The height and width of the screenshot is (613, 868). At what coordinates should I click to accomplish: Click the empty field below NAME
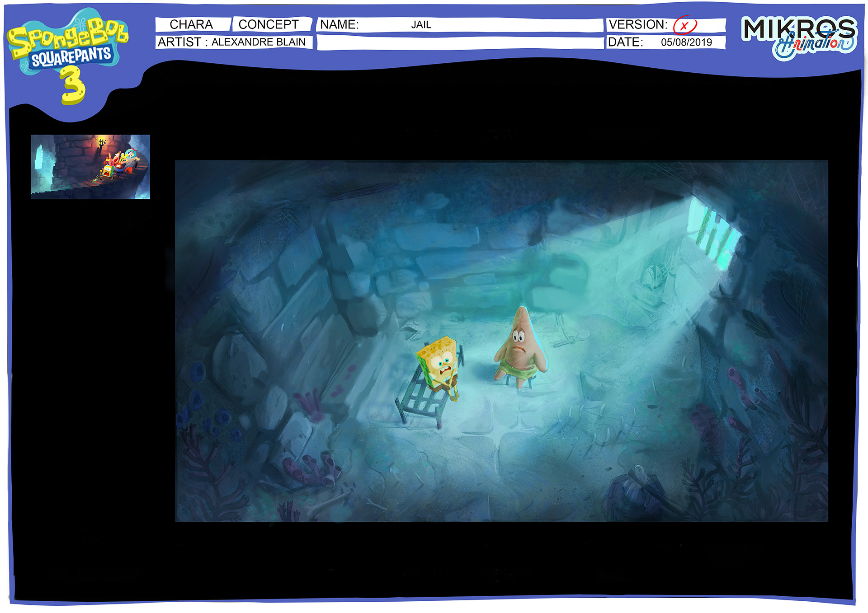[460, 43]
